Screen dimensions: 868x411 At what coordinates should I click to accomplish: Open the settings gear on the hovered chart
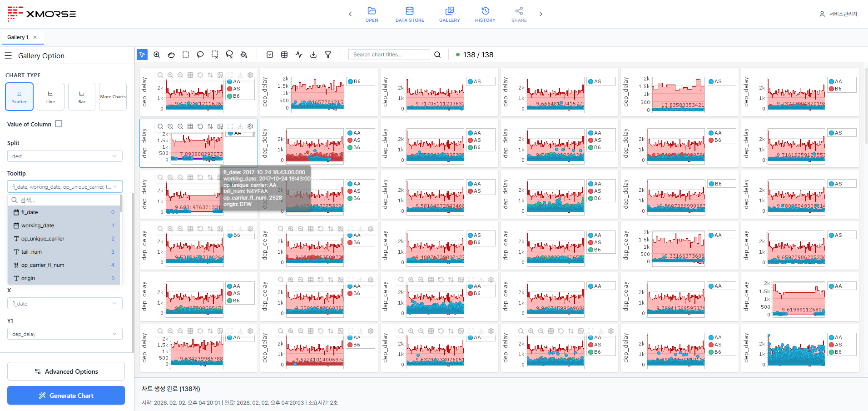tap(250, 126)
